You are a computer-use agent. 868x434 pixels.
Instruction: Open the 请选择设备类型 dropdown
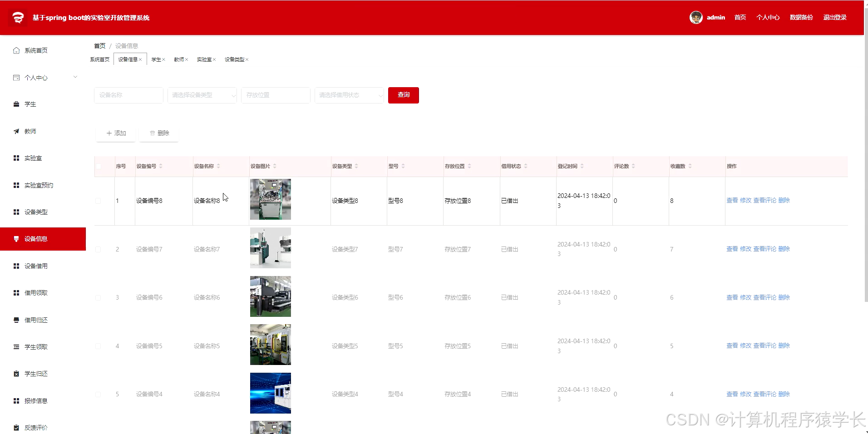click(202, 95)
